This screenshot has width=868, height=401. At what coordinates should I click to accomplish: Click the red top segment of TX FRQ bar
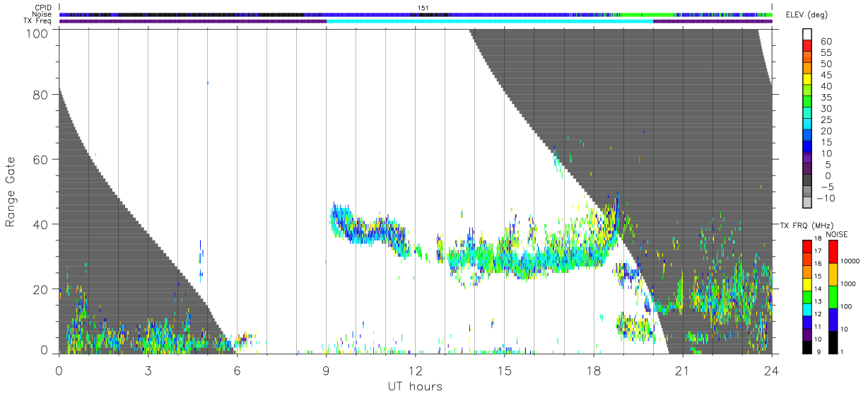(x=807, y=246)
